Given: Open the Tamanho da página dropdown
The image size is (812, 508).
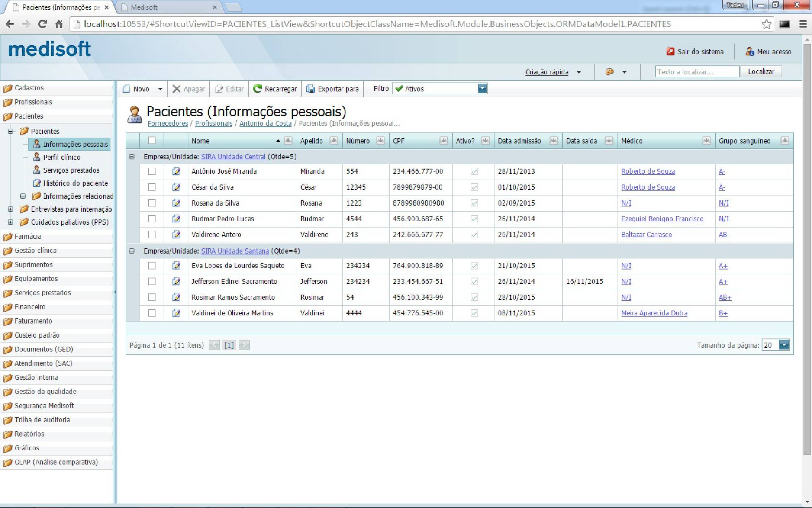Looking at the screenshot, I should tap(784, 345).
